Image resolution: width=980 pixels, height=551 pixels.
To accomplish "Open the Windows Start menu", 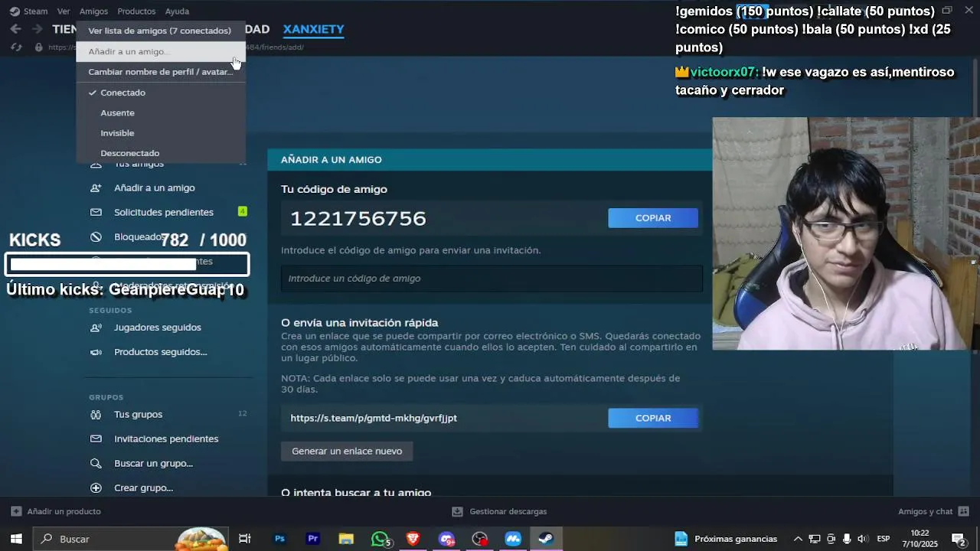I will 16,539.
